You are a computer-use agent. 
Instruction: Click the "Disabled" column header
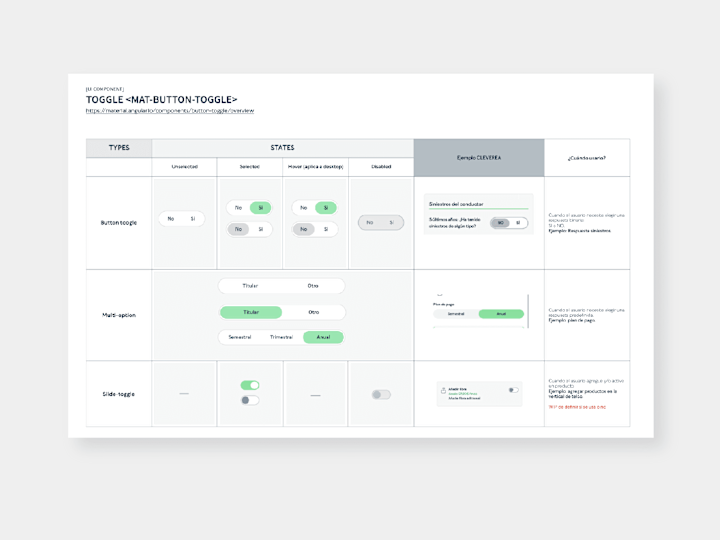(381, 167)
